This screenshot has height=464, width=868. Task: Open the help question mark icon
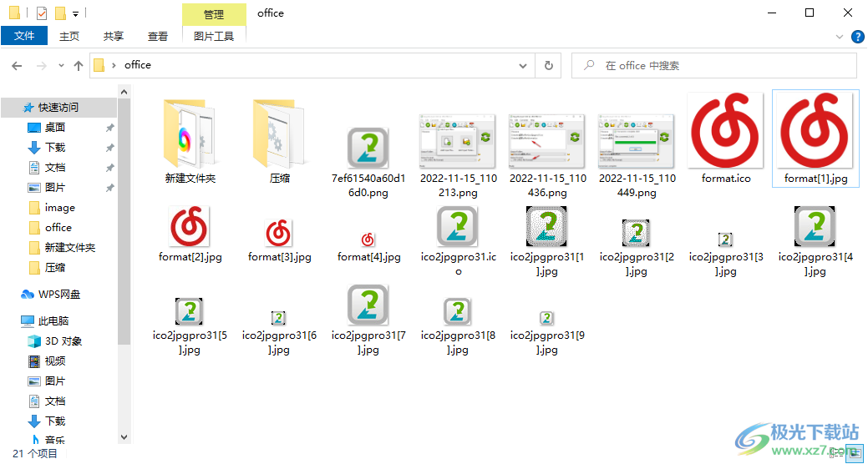click(857, 37)
